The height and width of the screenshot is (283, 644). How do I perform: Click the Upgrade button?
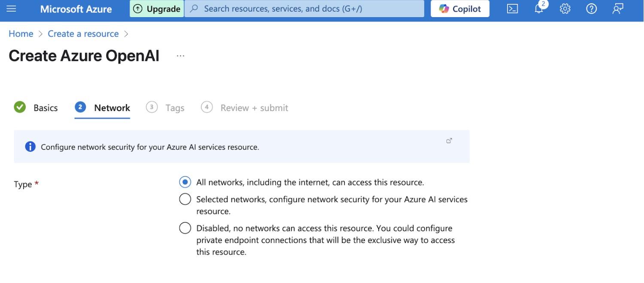(157, 9)
